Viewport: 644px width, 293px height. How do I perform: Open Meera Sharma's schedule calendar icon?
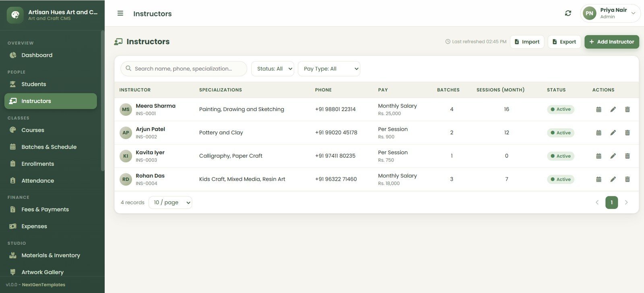coord(599,109)
